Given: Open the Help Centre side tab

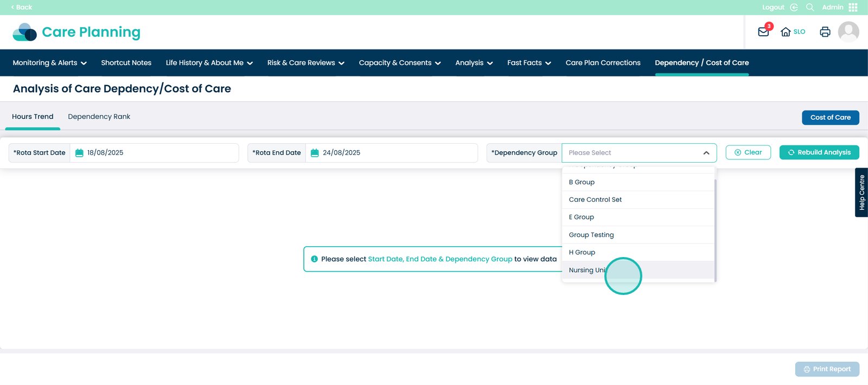Looking at the screenshot, I should [861, 193].
